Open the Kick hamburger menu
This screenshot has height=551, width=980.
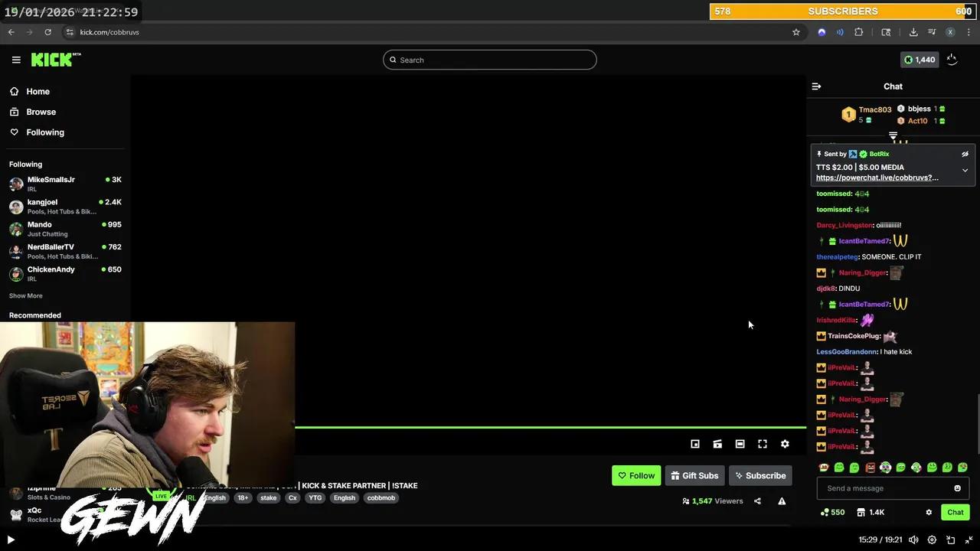[x=16, y=60]
